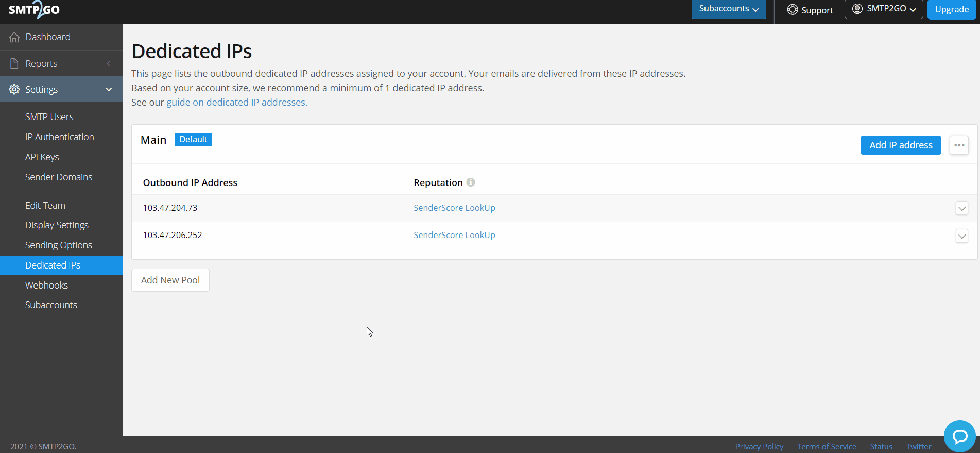Open the Support link in top bar

(810, 10)
